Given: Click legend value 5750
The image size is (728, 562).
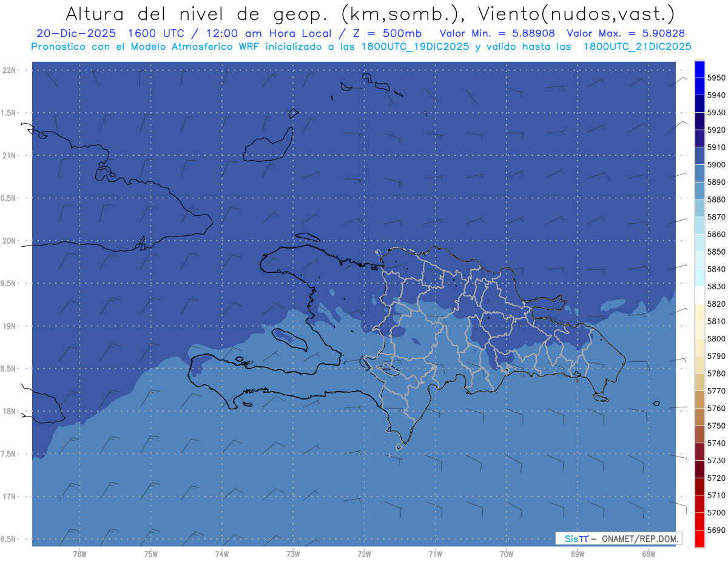Looking at the screenshot, I should pos(716,426).
